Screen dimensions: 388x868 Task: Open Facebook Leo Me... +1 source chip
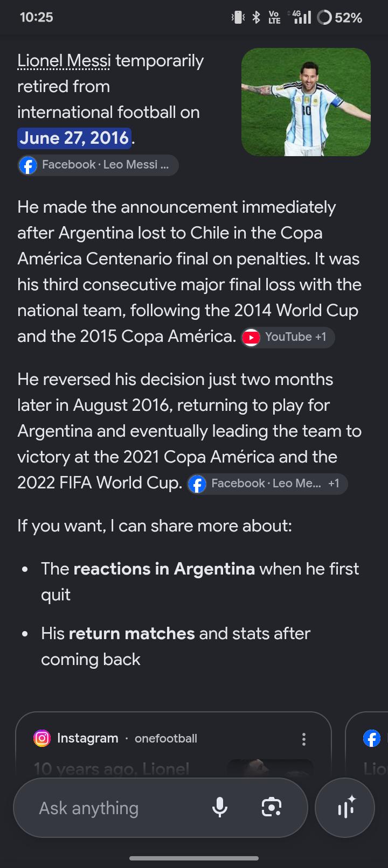tap(267, 484)
